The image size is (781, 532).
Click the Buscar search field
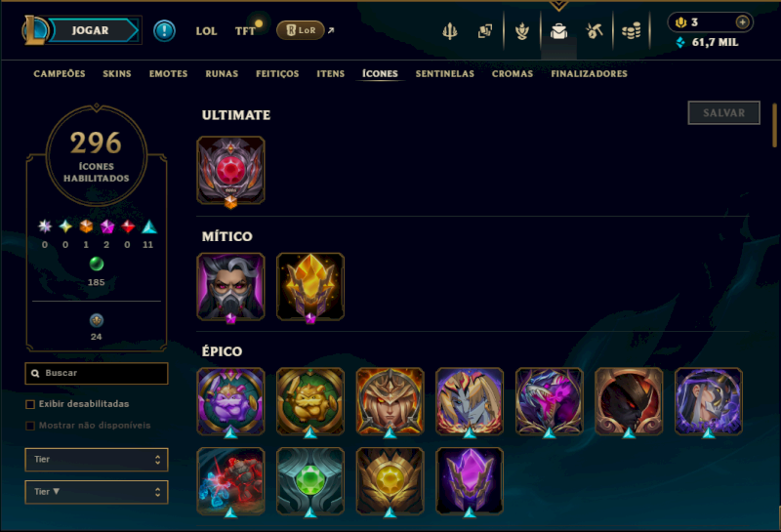[97, 373]
